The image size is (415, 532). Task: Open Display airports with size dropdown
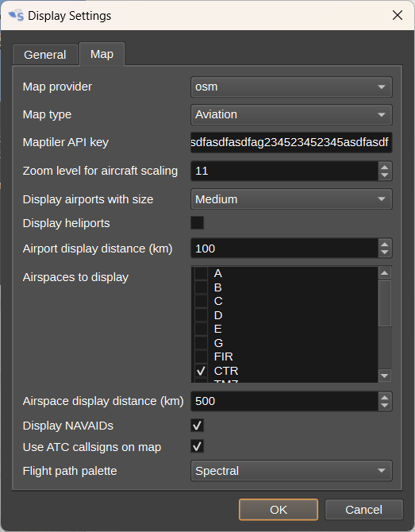291,199
